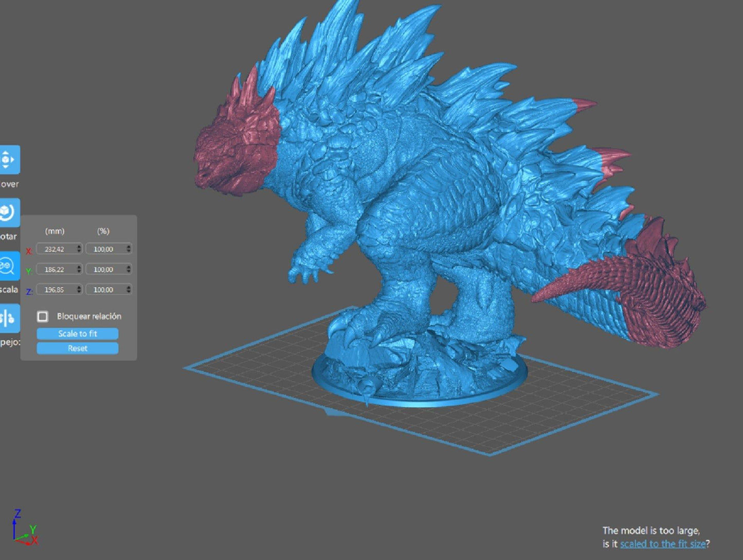Adjust the Z percentage stepper arrows
The height and width of the screenshot is (560, 743).
(128, 290)
